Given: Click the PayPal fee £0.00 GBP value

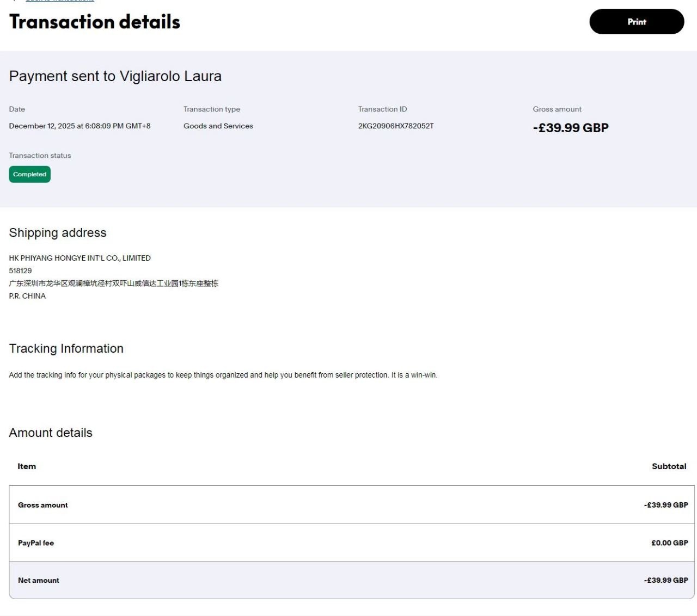Looking at the screenshot, I should pos(669,543).
